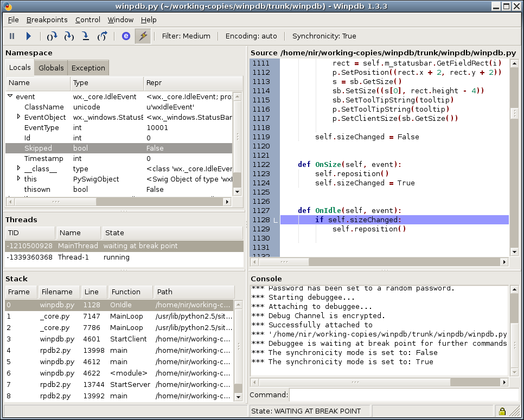The height and width of the screenshot is (420, 524).
Task: Click the Console vertical scrollbar up arrow
Action: 514,290
